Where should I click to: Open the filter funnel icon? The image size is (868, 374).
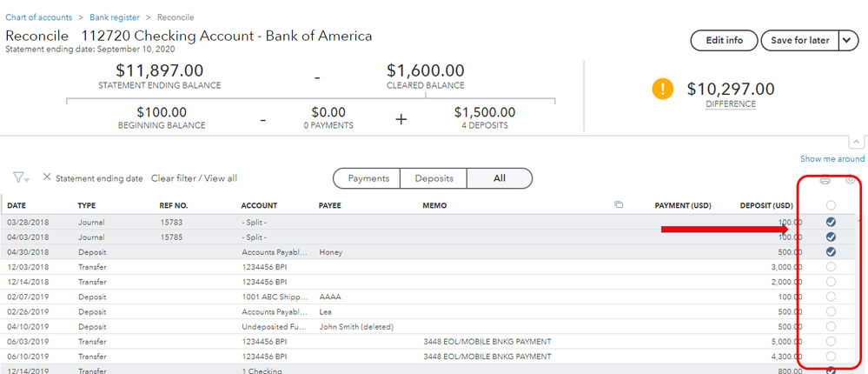coord(19,177)
